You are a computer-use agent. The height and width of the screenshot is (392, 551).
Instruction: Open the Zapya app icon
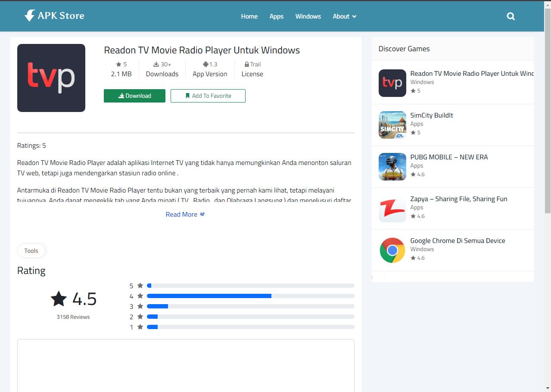click(392, 208)
